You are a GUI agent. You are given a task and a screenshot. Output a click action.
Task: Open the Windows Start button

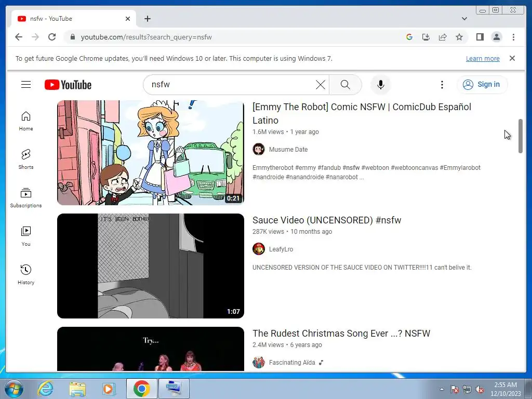click(x=14, y=389)
